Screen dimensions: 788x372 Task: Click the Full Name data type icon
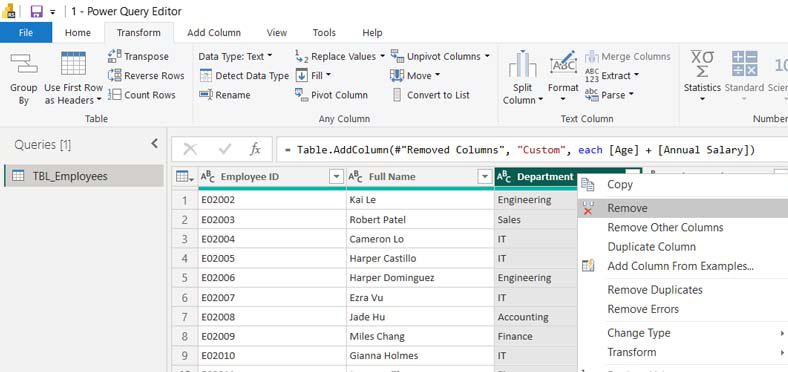pos(356,176)
